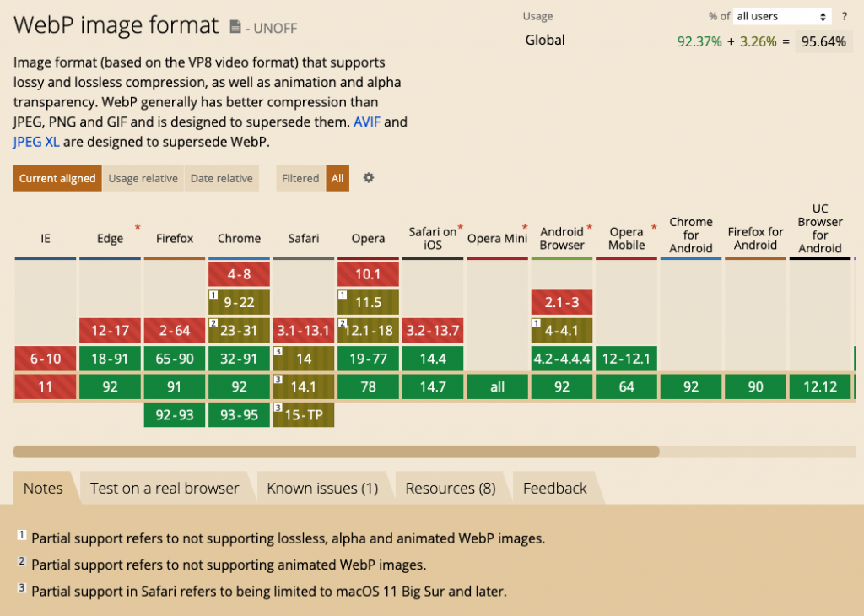Image resolution: width=864 pixels, height=616 pixels.
Task: Switch to Usage relative view
Action: (x=143, y=178)
